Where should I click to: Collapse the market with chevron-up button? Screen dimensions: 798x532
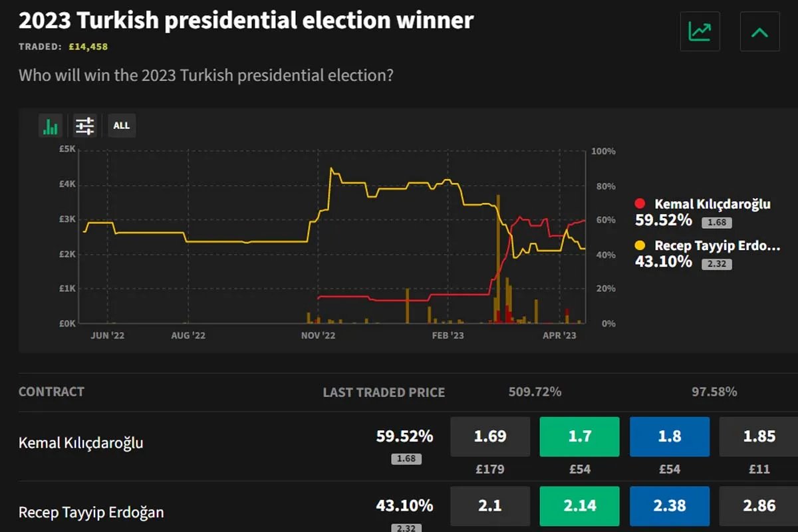759,31
